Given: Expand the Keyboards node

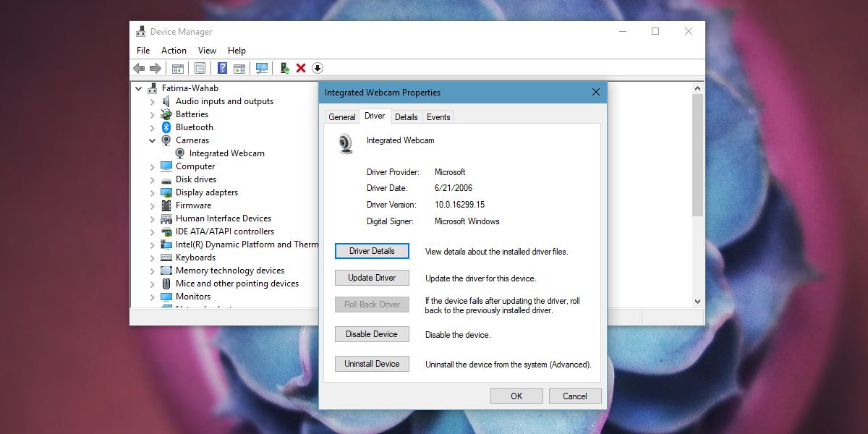Looking at the screenshot, I should tap(152, 258).
